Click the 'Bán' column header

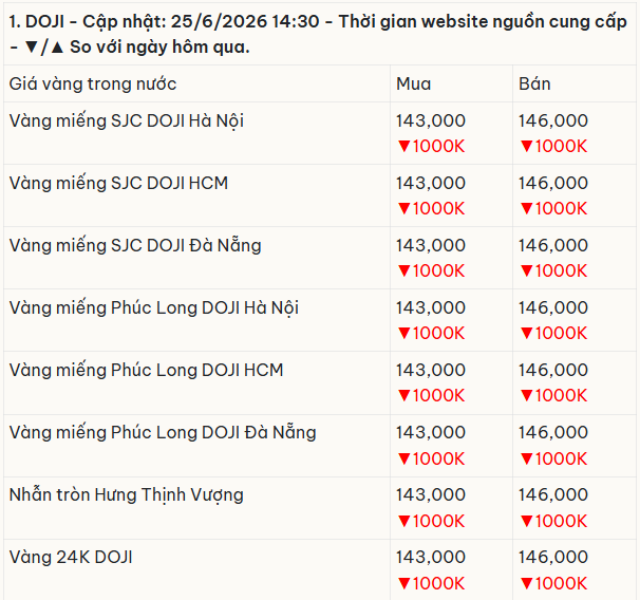pyautogui.click(x=535, y=84)
